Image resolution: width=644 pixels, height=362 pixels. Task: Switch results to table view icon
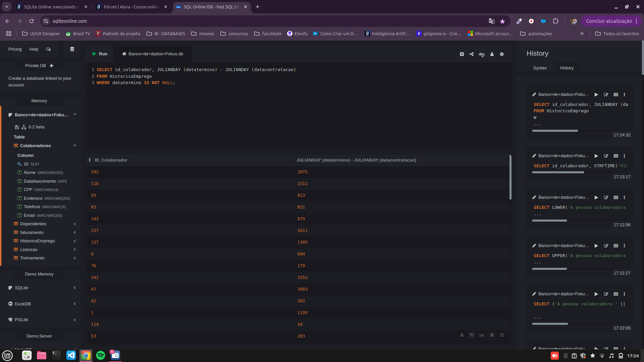coord(472,335)
